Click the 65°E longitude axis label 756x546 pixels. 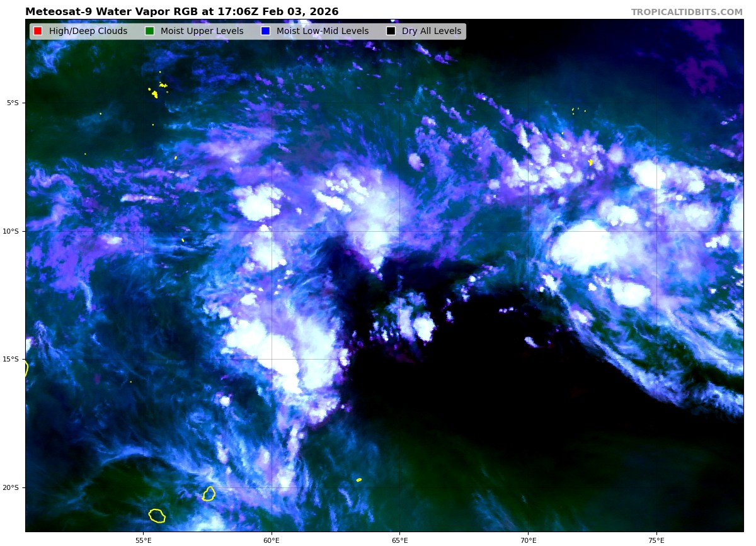point(399,540)
